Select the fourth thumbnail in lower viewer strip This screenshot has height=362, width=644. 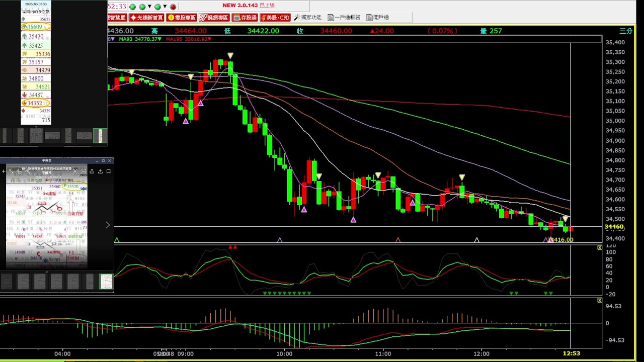pos(56,282)
